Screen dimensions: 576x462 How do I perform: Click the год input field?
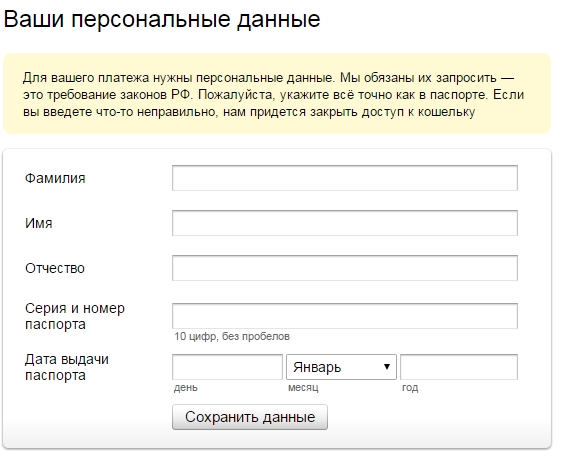click(459, 367)
